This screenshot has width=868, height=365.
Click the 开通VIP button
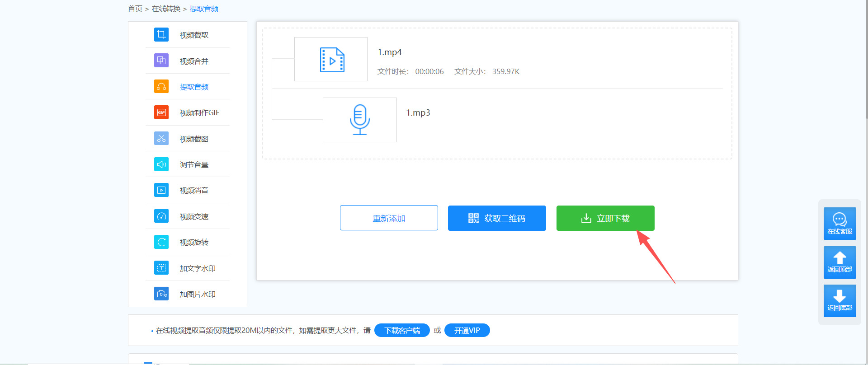(467, 330)
